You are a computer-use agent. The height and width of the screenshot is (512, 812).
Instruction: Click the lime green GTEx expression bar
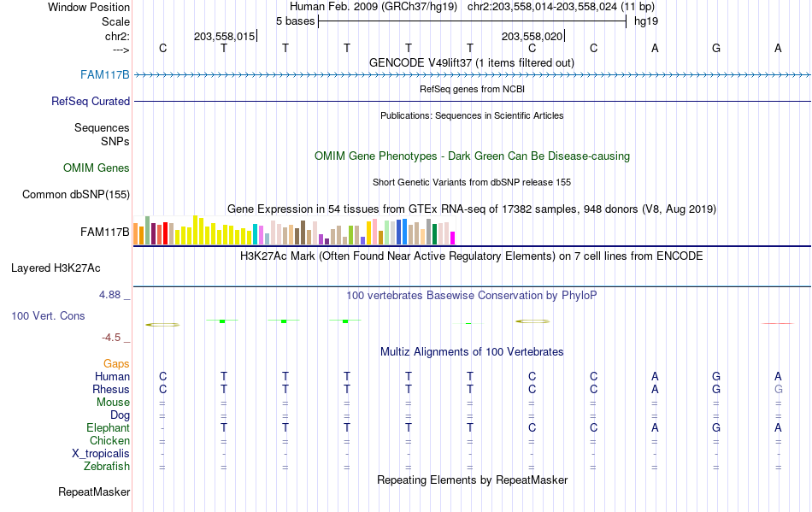[350, 235]
